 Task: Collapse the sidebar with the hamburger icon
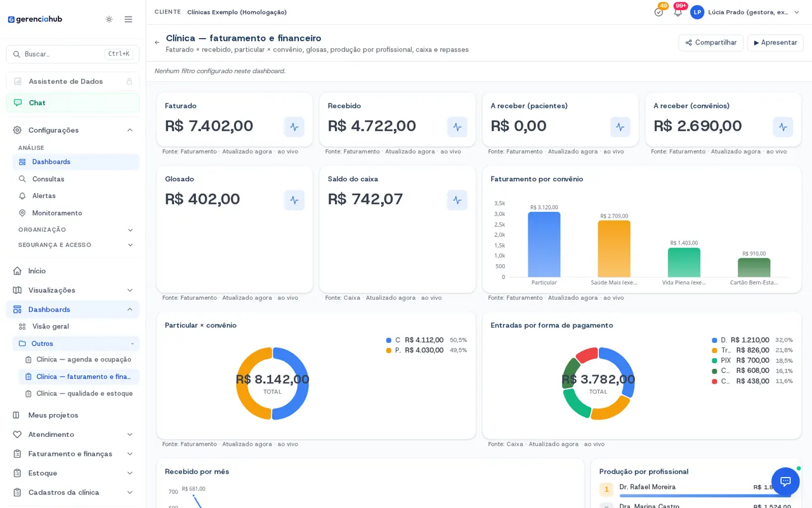tap(128, 19)
